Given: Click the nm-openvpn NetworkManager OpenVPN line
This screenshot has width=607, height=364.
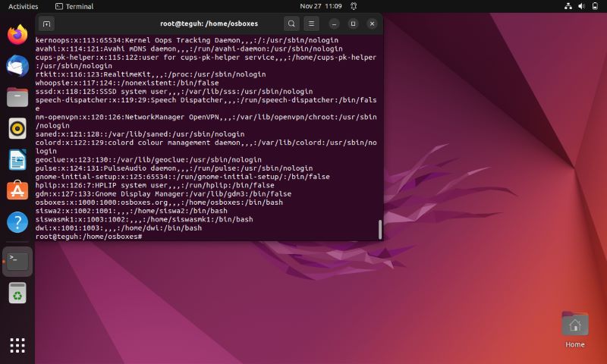Looking at the screenshot, I should coord(206,121).
